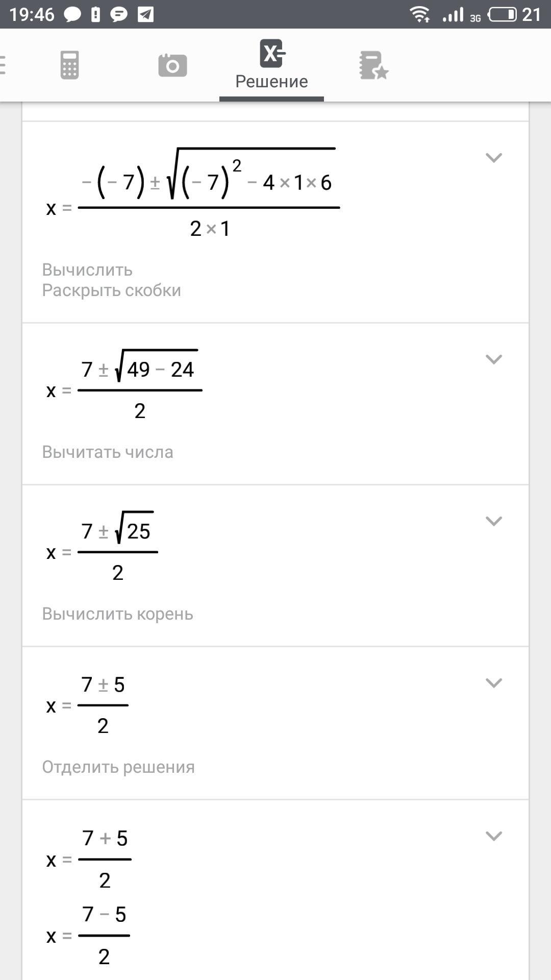Expand the 49 − 24 step chevron
This screenshot has height=980, width=551.
493,359
